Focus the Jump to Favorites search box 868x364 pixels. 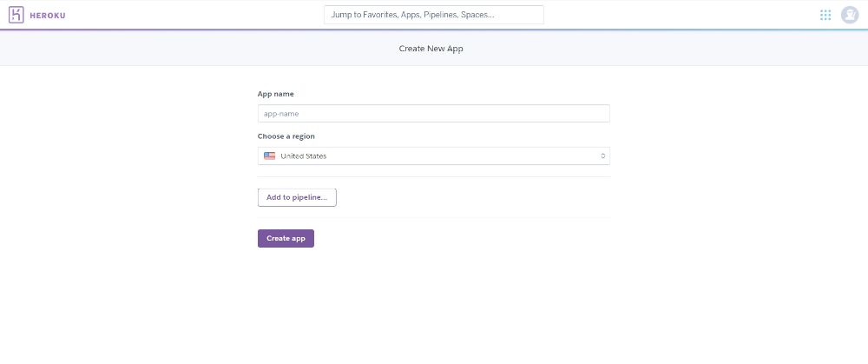point(433,15)
